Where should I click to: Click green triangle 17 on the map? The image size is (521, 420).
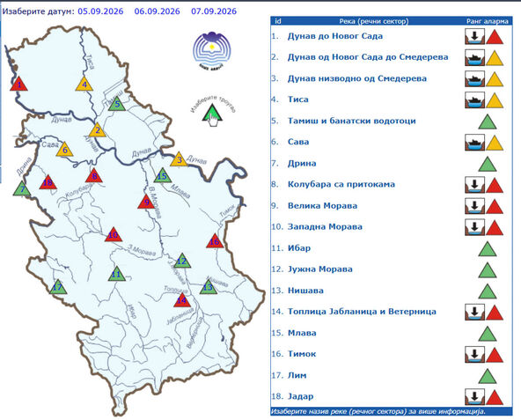point(58,287)
